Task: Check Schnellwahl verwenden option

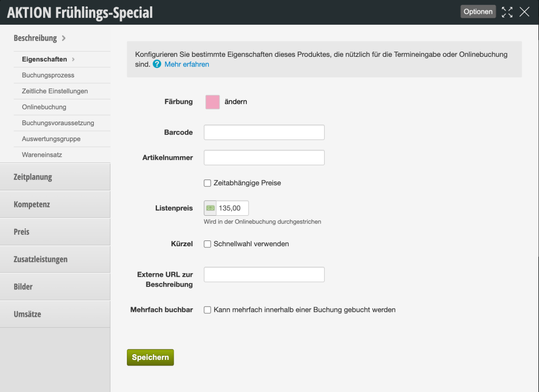Action: (x=207, y=244)
